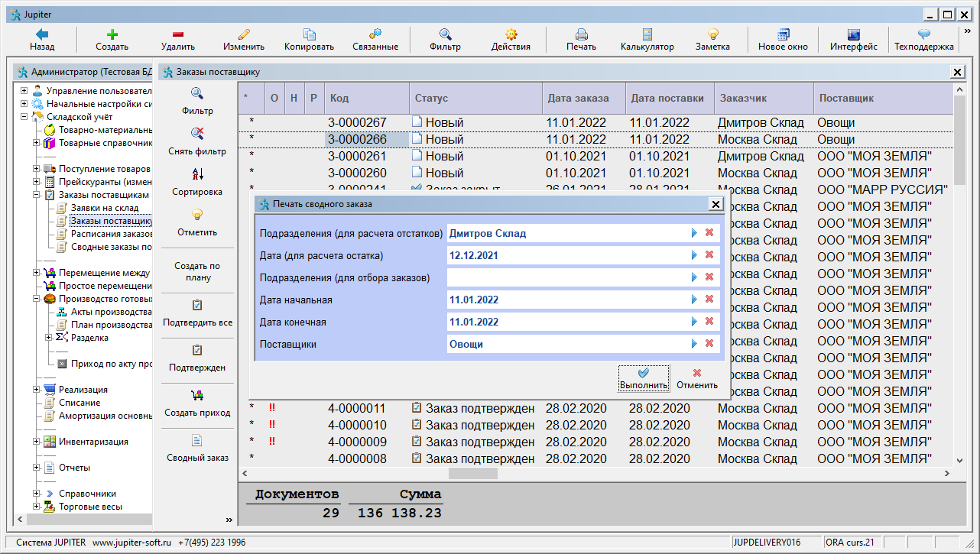This screenshot has height=554, width=980.
Task: Sort by Поставщик column header
Action: tap(883, 98)
